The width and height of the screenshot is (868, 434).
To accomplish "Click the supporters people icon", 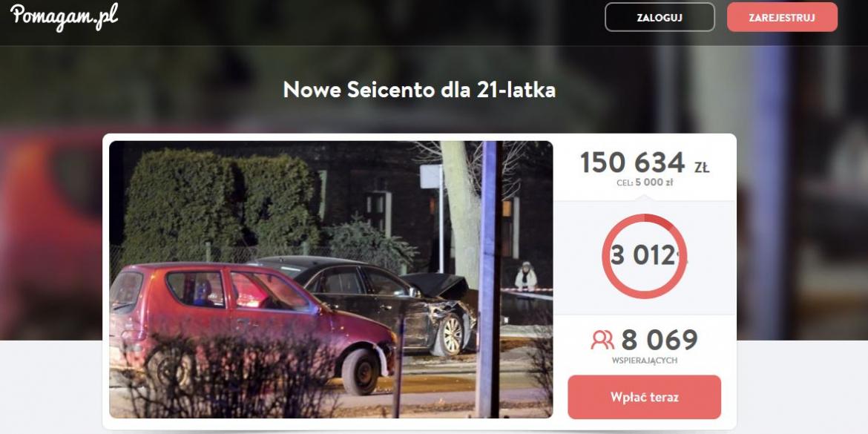I will click(602, 340).
